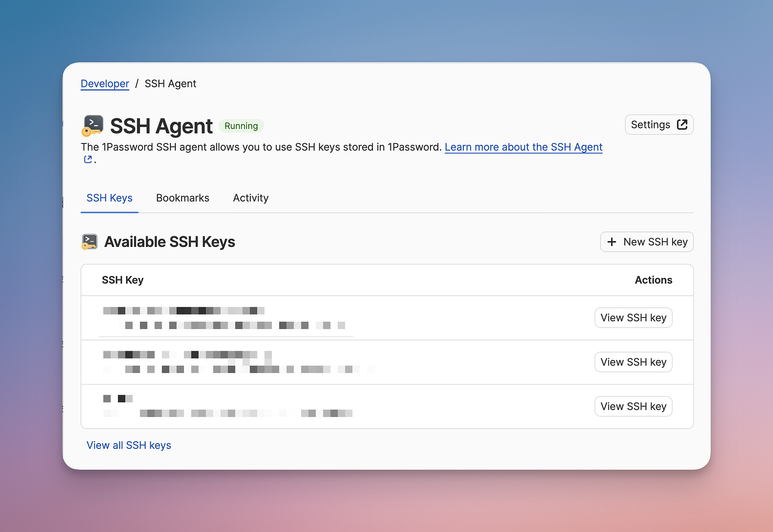Click the SSH Agent page title
This screenshot has height=532, width=773.
click(161, 126)
